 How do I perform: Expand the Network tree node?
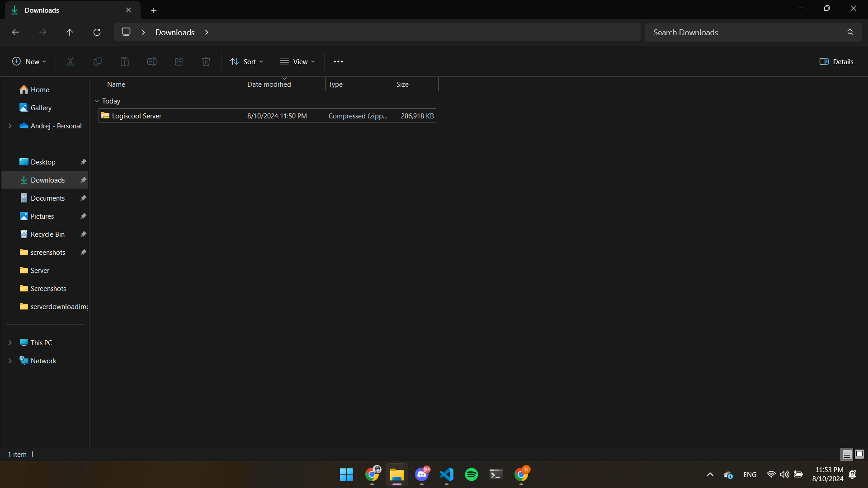pos(10,361)
